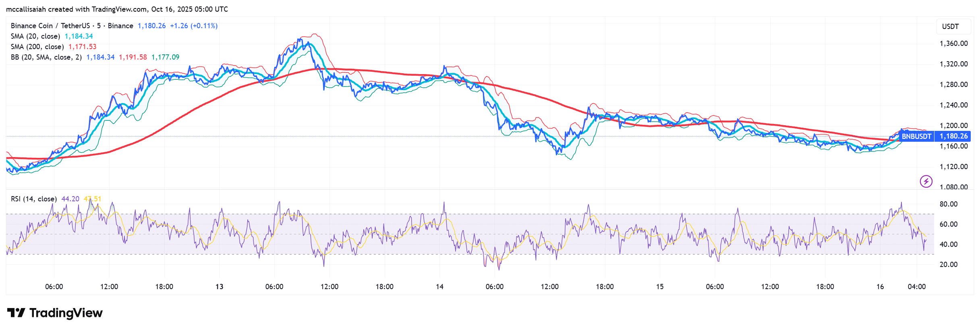Click the BNBUSDT price line tag
The image size is (980, 331).
(x=916, y=137)
